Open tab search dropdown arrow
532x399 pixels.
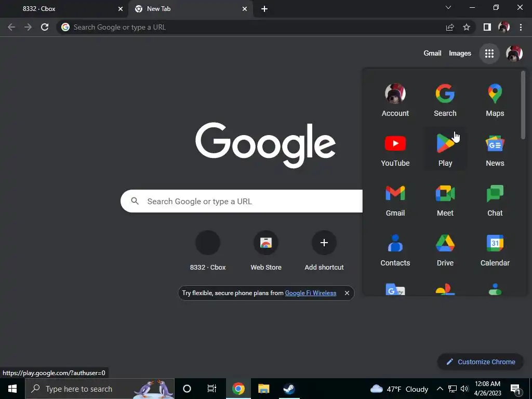(x=448, y=7)
